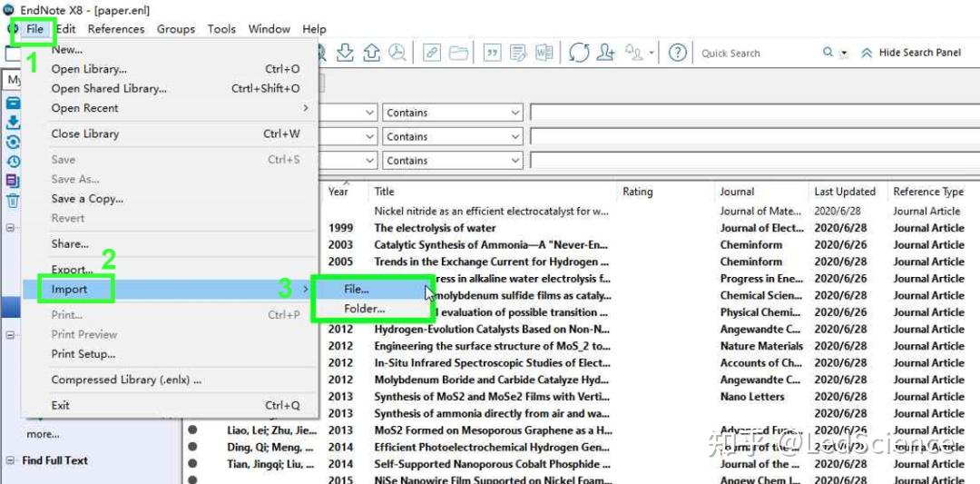Open the Activity Feed dropdown arrow
This screenshot has width=980, height=484.
tap(652, 54)
